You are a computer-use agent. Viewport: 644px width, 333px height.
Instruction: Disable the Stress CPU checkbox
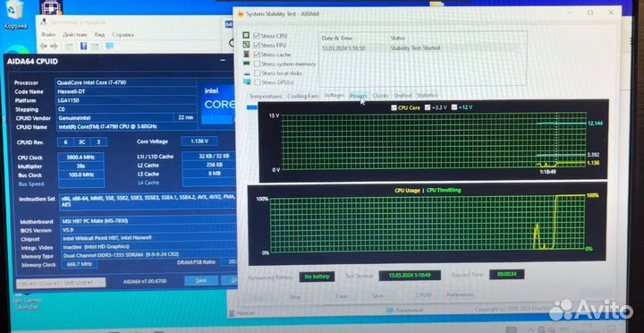pyautogui.click(x=257, y=36)
